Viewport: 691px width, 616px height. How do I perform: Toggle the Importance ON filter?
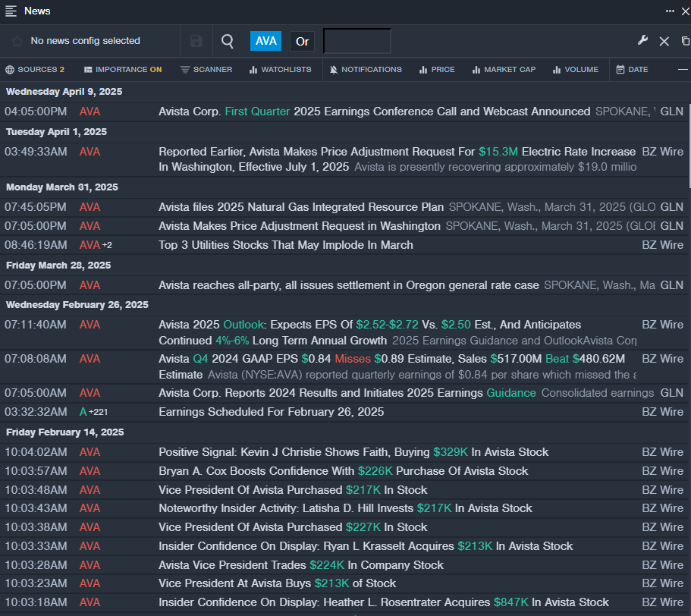coord(123,70)
